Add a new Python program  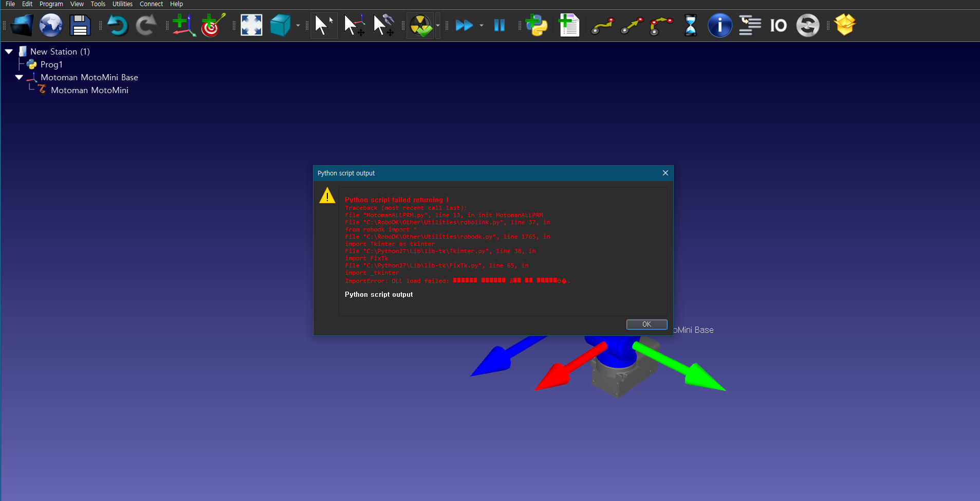pos(537,25)
